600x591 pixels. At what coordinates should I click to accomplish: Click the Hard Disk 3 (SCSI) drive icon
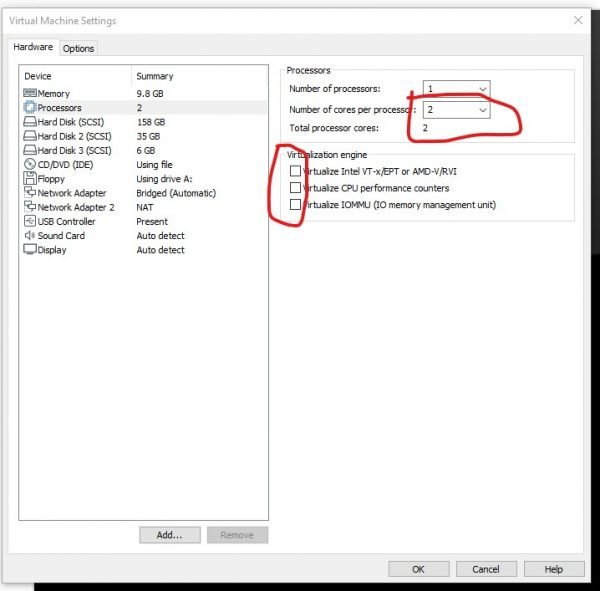click(x=30, y=150)
